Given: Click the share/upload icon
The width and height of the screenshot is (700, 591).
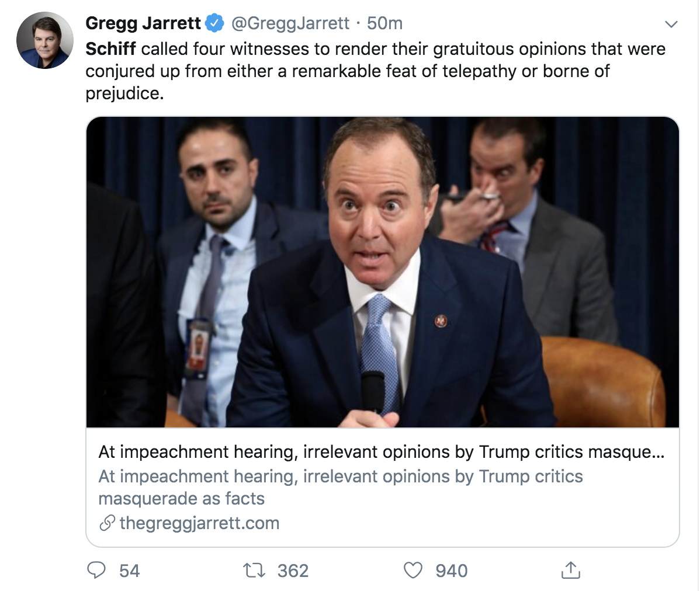Looking at the screenshot, I should (570, 571).
